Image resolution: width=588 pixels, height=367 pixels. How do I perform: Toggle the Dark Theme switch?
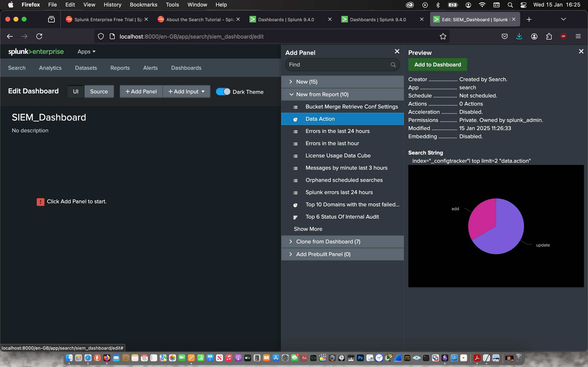click(223, 92)
